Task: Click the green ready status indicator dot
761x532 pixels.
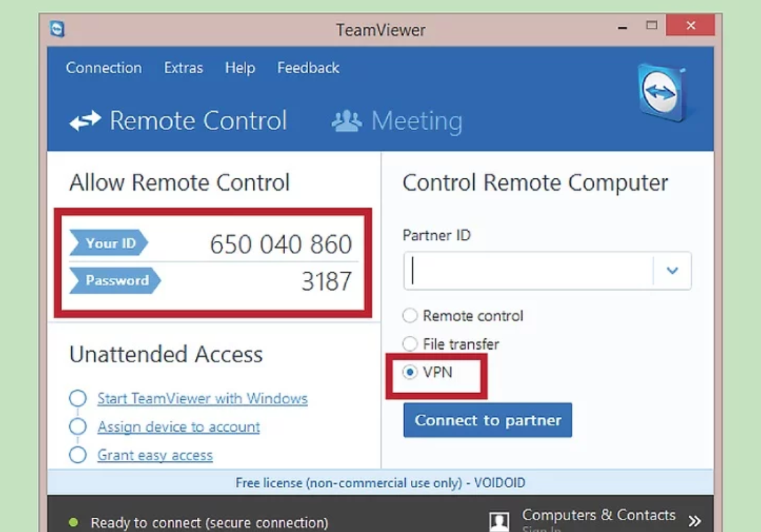Action: pos(74,522)
